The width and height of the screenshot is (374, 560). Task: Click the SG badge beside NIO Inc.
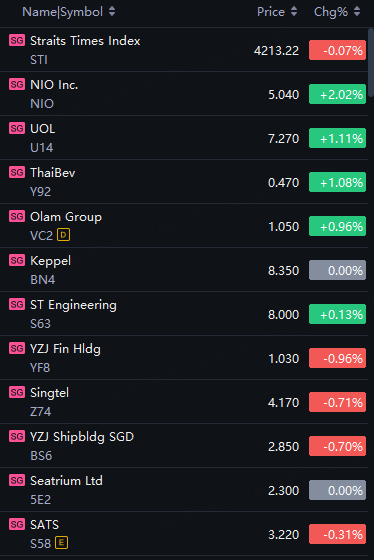pyautogui.click(x=17, y=84)
